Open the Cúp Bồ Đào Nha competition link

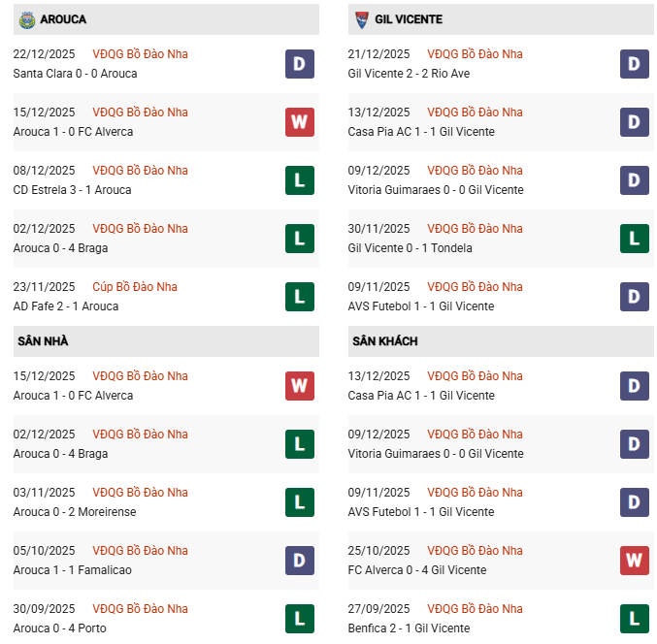(x=135, y=287)
